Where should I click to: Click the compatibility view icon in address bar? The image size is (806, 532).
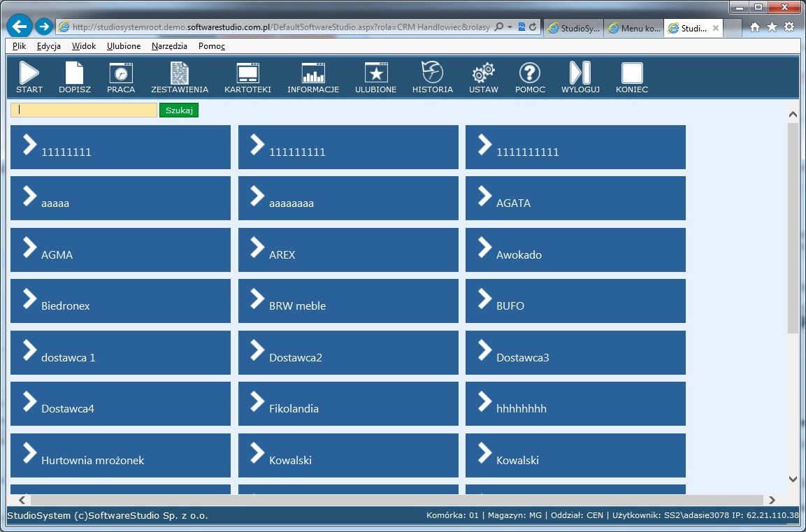click(x=521, y=27)
